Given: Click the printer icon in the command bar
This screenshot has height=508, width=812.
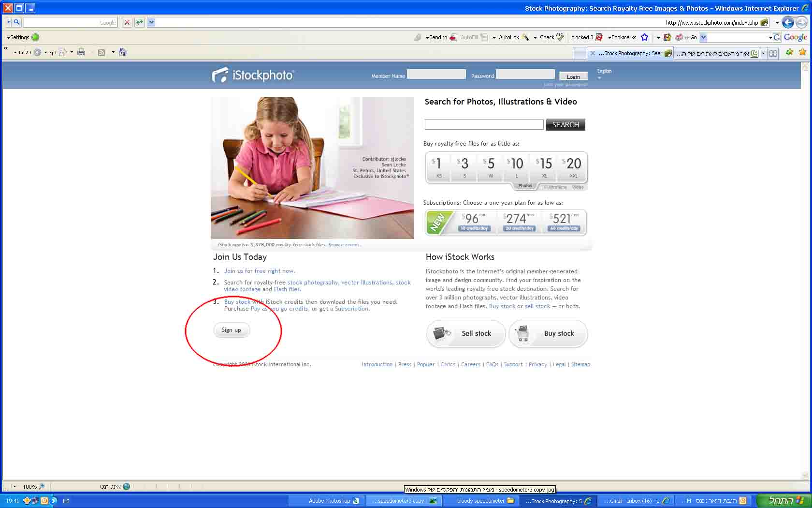Looking at the screenshot, I should click(x=81, y=52).
